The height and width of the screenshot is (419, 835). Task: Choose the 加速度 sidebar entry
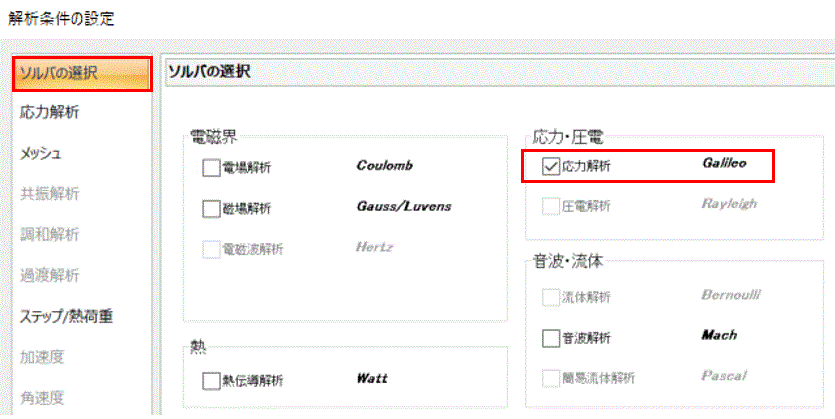[42, 357]
